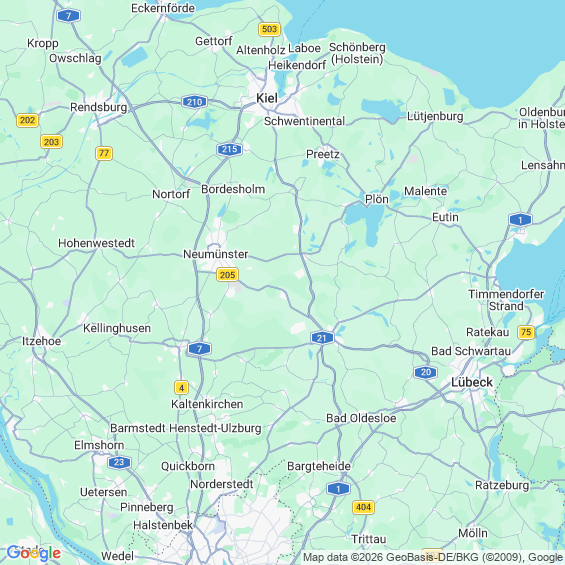Click the A 215 highway shield

(230, 149)
